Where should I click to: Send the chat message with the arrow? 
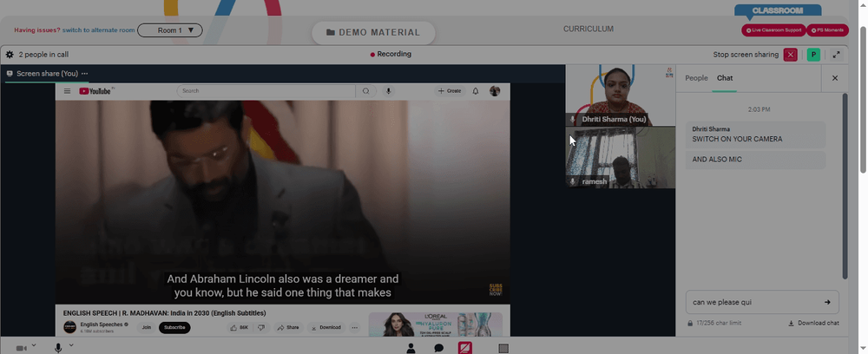tap(827, 302)
